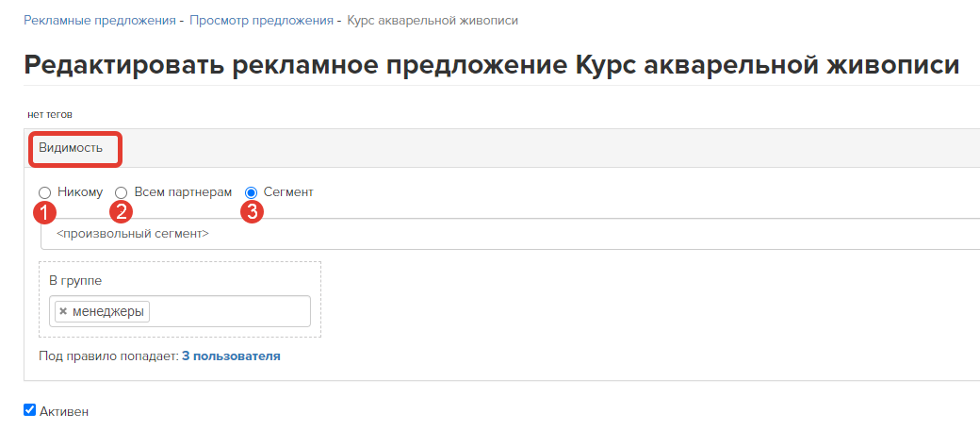Click the red number 2 marker

pos(121,212)
